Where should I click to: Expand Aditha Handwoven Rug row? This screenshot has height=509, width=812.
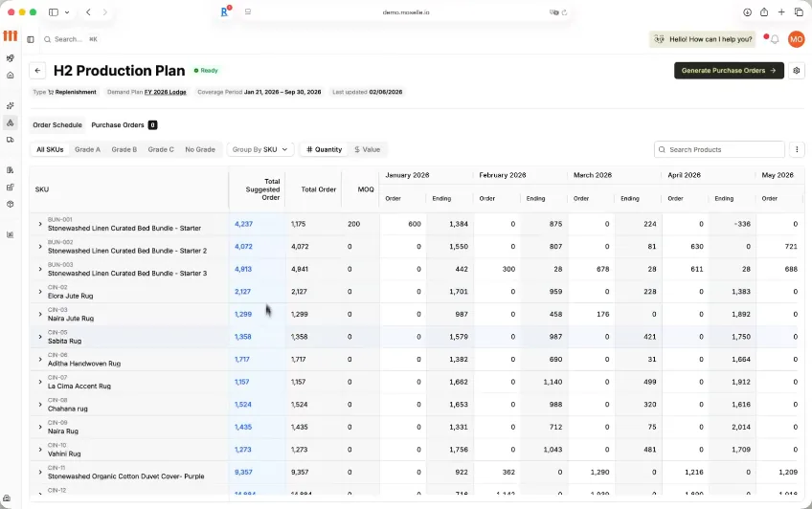coord(40,359)
